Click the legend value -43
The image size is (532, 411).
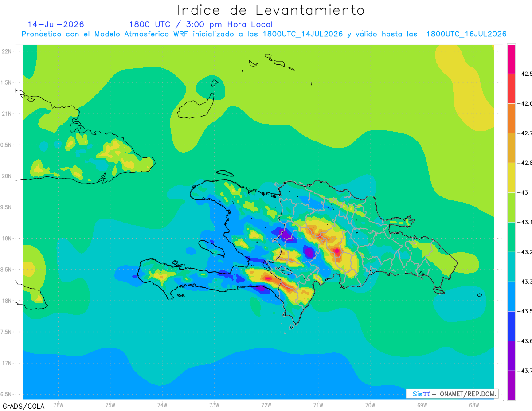[x=524, y=192]
